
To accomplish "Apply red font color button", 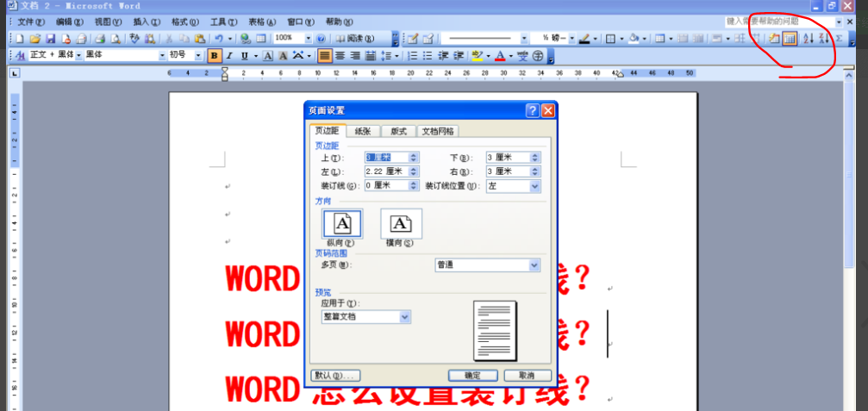I will coord(500,56).
